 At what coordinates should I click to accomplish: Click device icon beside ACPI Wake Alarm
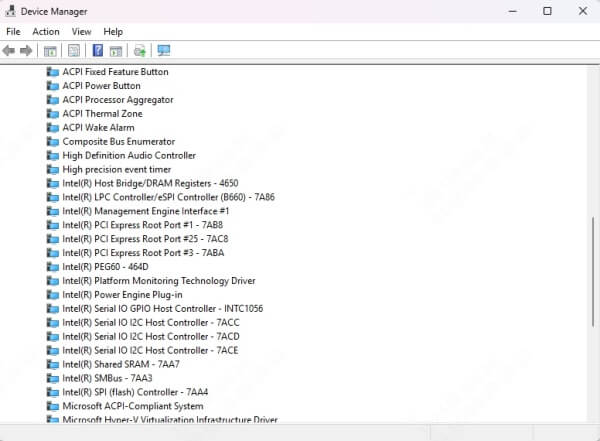pyautogui.click(x=52, y=127)
